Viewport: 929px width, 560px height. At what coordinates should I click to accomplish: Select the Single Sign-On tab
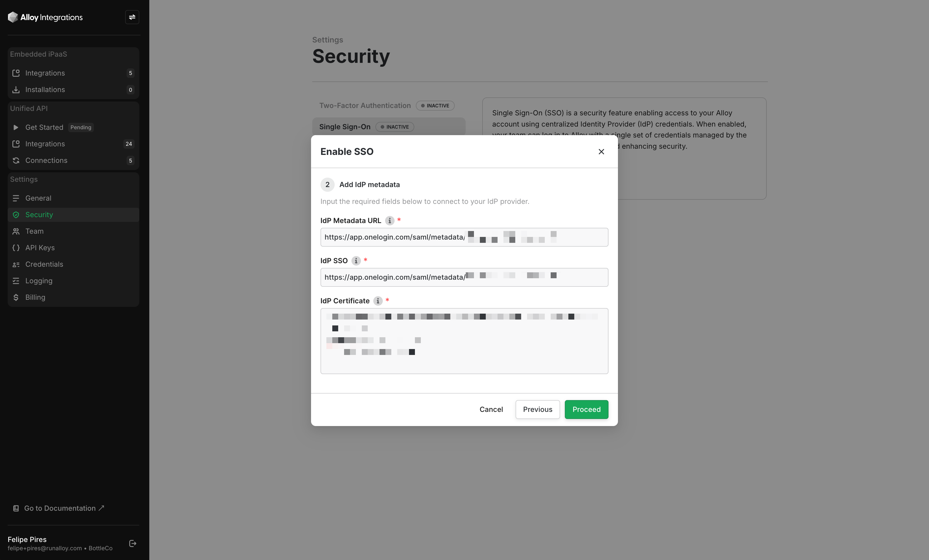345,127
